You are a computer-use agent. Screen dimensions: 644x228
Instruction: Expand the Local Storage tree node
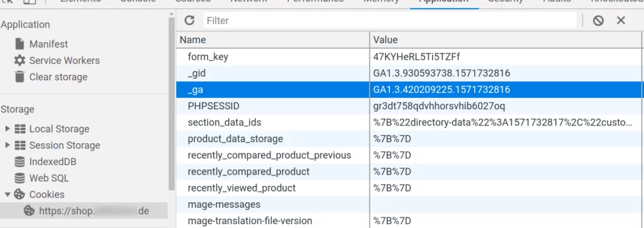click(8, 129)
